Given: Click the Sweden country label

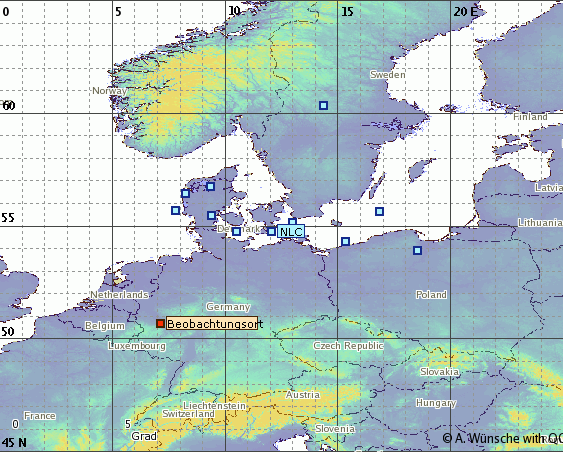Looking at the screenshot, I should (x=388, y=75).
